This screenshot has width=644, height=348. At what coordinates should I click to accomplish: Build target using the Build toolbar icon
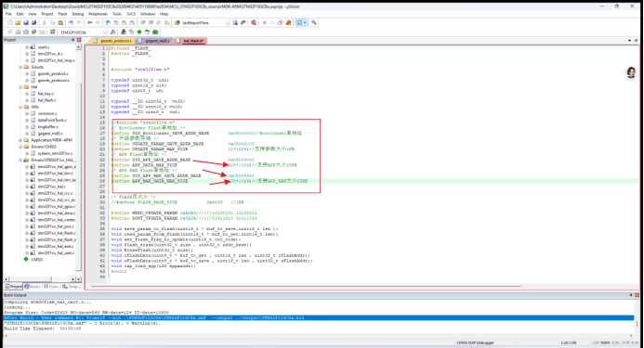click(x=18, y=32)
